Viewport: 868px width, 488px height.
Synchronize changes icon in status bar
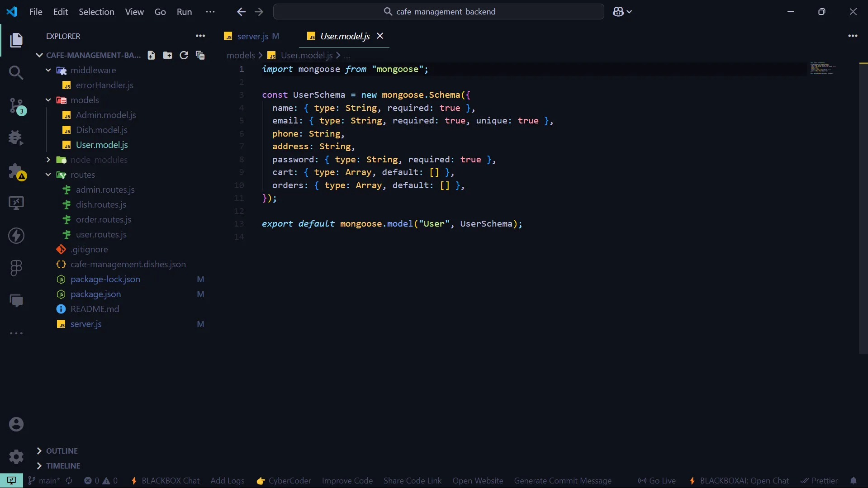[69, 481]
